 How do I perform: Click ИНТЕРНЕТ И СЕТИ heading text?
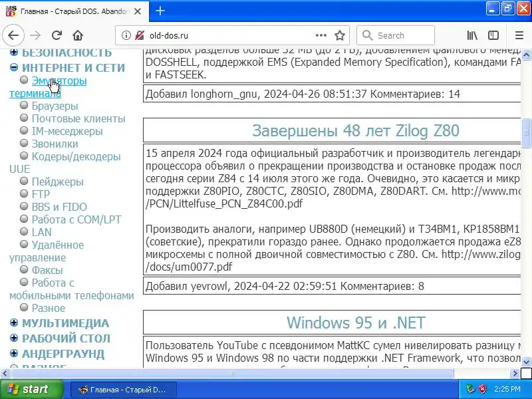tap(73, 68)
